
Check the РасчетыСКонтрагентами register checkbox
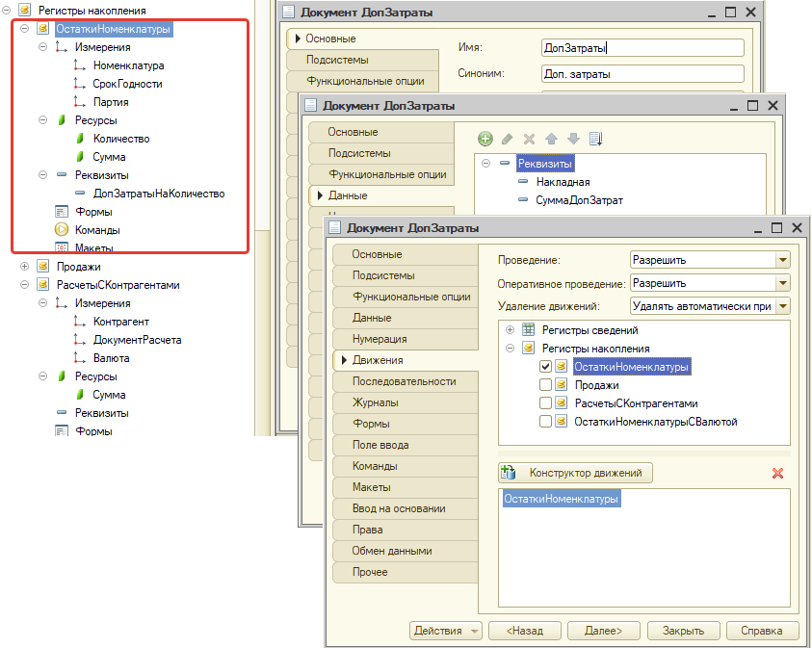[545, 402]
